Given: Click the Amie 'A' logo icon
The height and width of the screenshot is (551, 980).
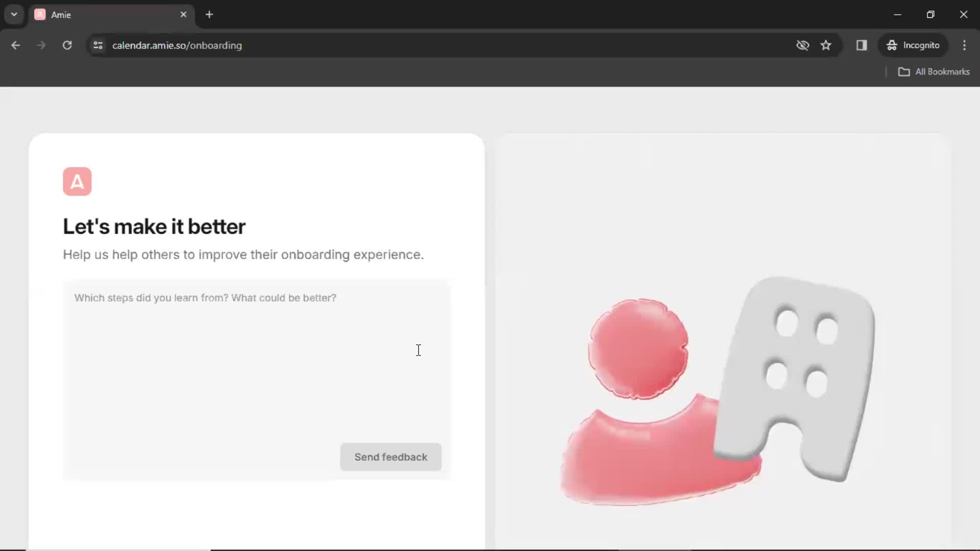Looking at the screenshot, I should coord(78,182).
